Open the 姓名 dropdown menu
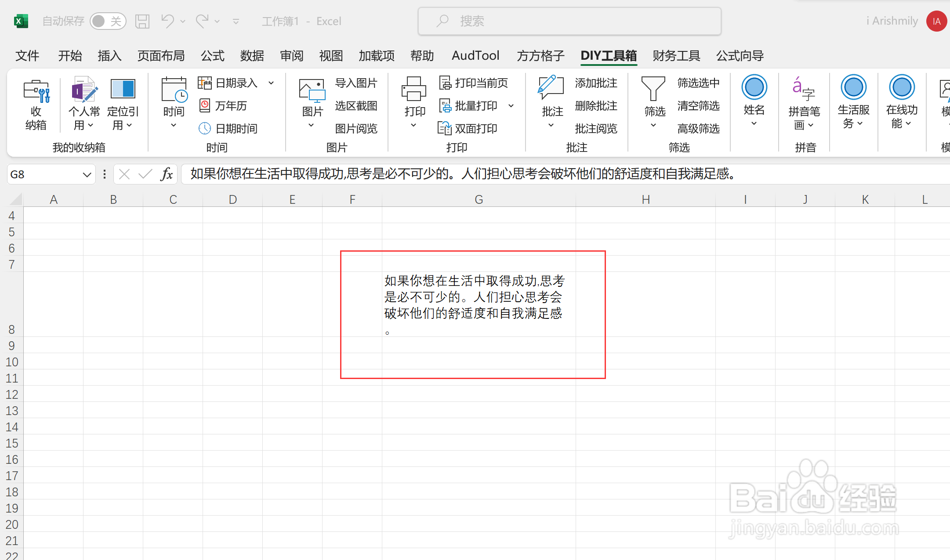Screen dimensions: 950x560 click(x=754, y=124)
